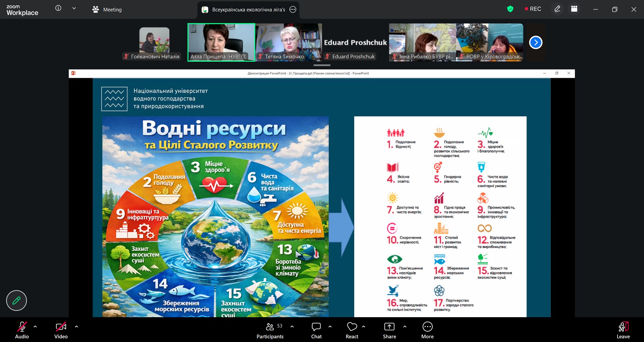The height and width of the screenshot is (342, 644).
Task: Expand the audio settings arrow
Action: (x=35, y=326)
